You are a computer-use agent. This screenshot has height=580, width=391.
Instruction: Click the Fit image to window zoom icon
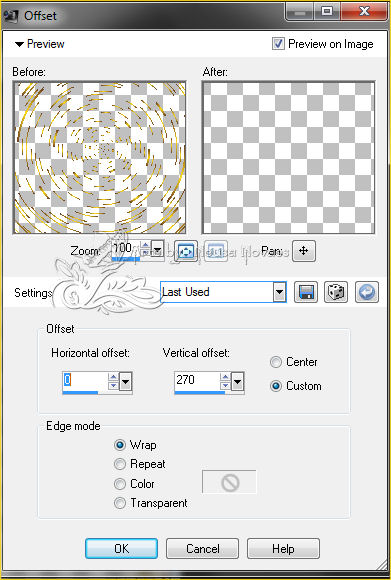(x=186, y=251)
